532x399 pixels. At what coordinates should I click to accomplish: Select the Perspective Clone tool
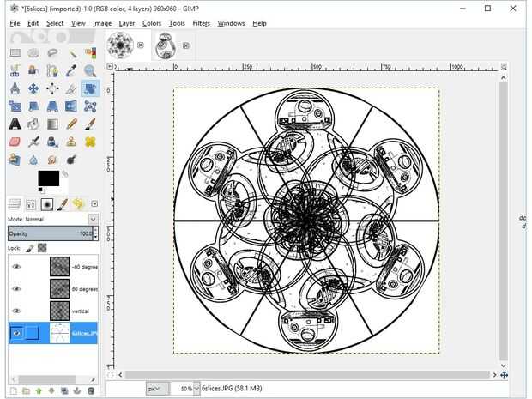tap(15, 160)
